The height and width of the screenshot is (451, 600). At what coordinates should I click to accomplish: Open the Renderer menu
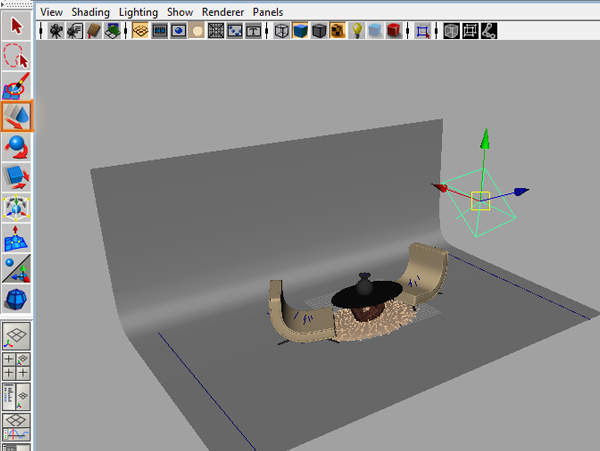(223, 12)
